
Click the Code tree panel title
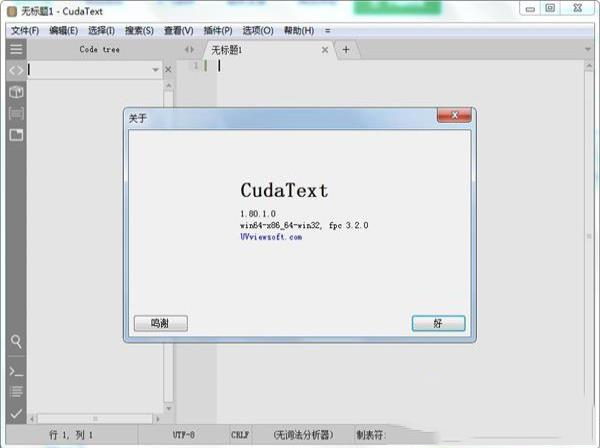pyautogui.click(x=99, y=49)
